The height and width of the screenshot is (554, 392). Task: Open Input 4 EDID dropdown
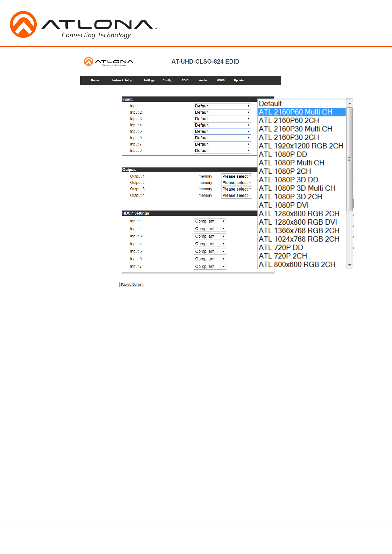click(x=222, y=125)
